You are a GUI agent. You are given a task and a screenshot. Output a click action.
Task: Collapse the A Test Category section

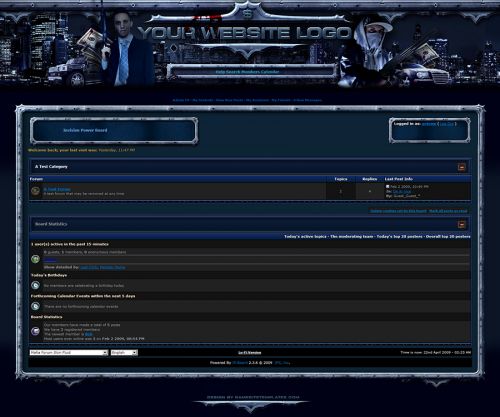click(462, 167)
